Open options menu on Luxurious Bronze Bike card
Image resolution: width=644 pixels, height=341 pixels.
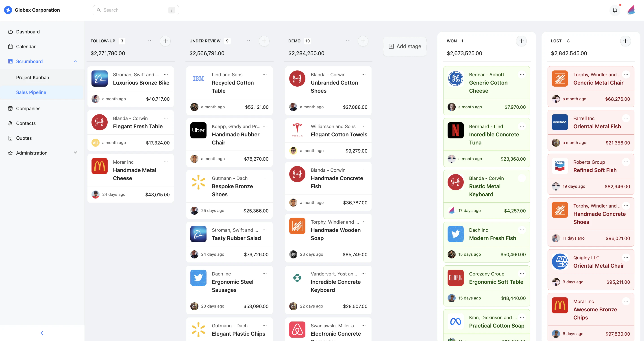tap(166, 74)
